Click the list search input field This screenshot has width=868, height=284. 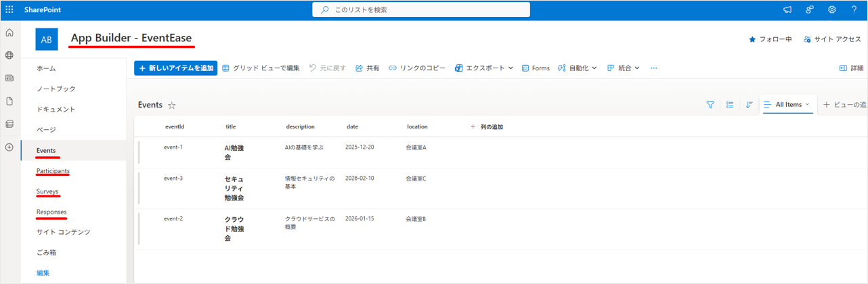point(421,10)
